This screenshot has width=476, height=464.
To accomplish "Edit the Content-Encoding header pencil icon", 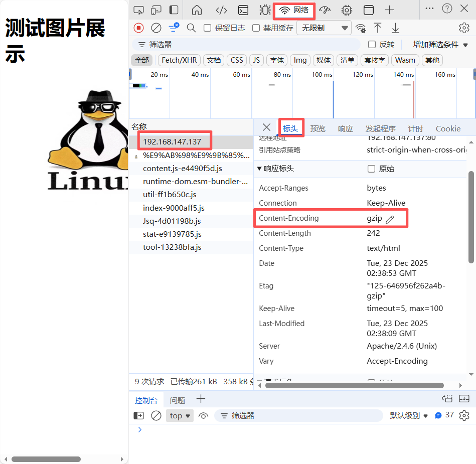I will pos(390,219).
